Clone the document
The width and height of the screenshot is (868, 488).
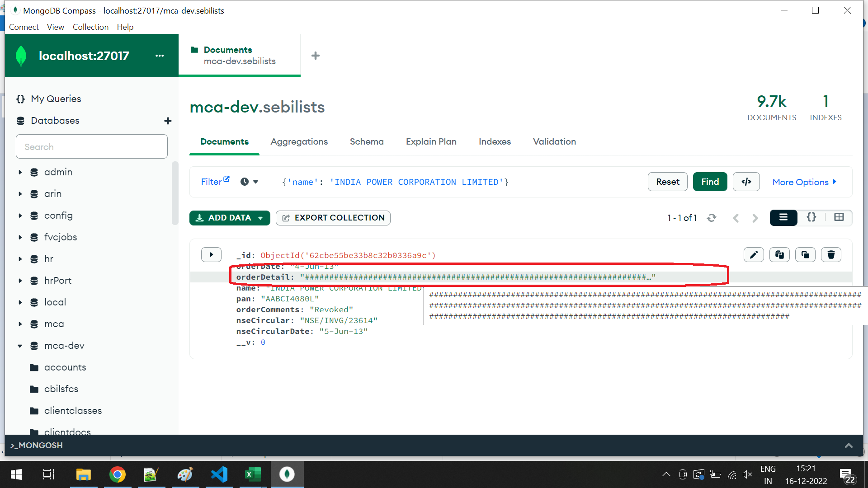(805, 255)
